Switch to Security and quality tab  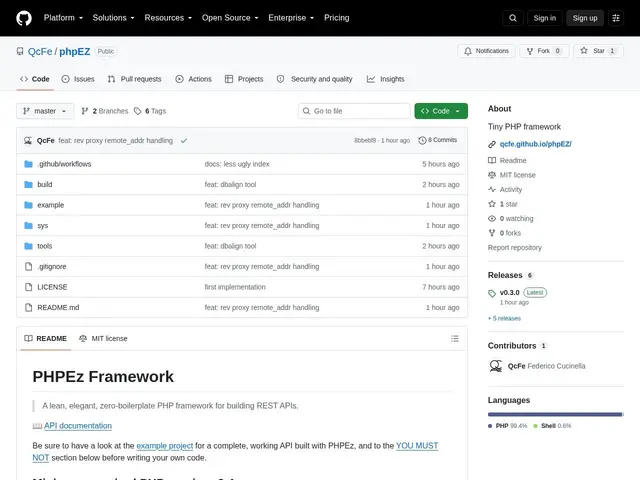(x=314, y=79)
